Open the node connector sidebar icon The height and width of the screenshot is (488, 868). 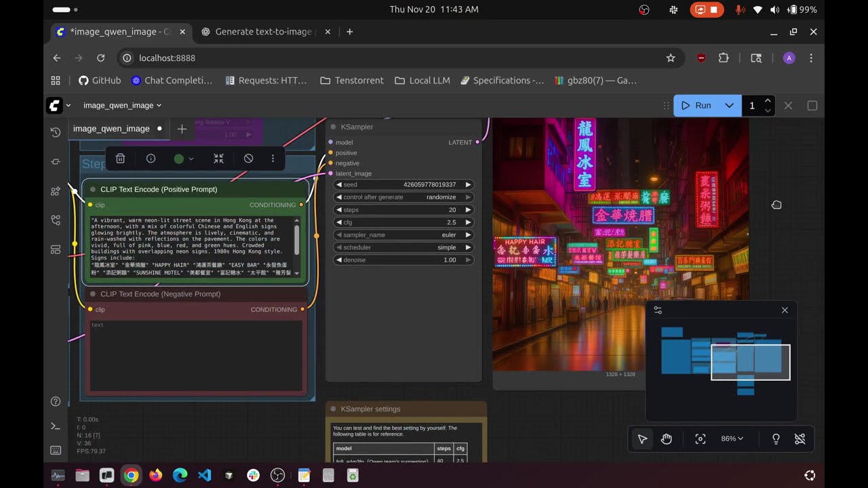point(56,162)
